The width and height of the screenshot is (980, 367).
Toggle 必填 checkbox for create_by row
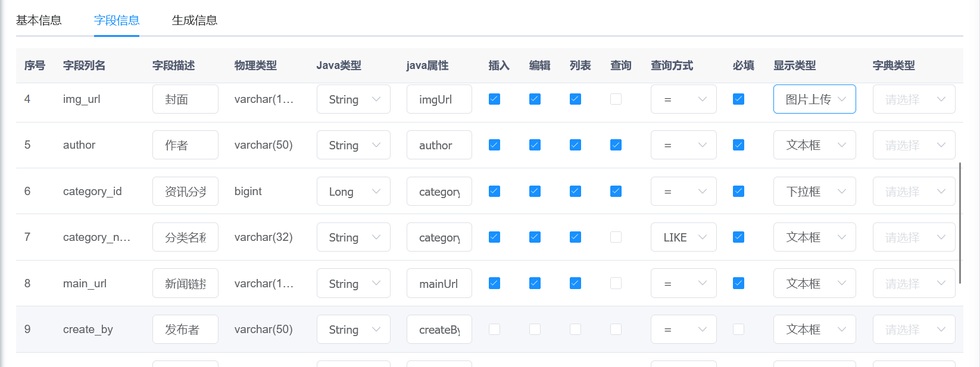(738, 330)
